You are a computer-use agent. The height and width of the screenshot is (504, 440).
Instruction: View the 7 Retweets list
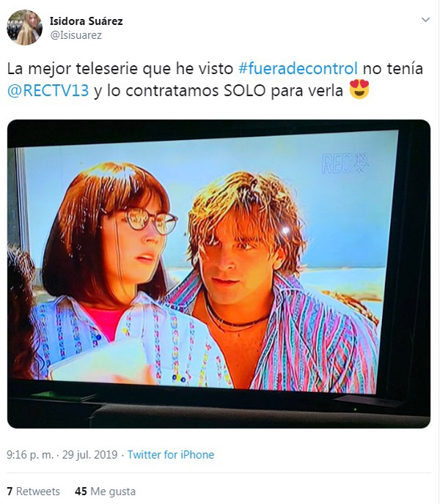pos(33,492)
